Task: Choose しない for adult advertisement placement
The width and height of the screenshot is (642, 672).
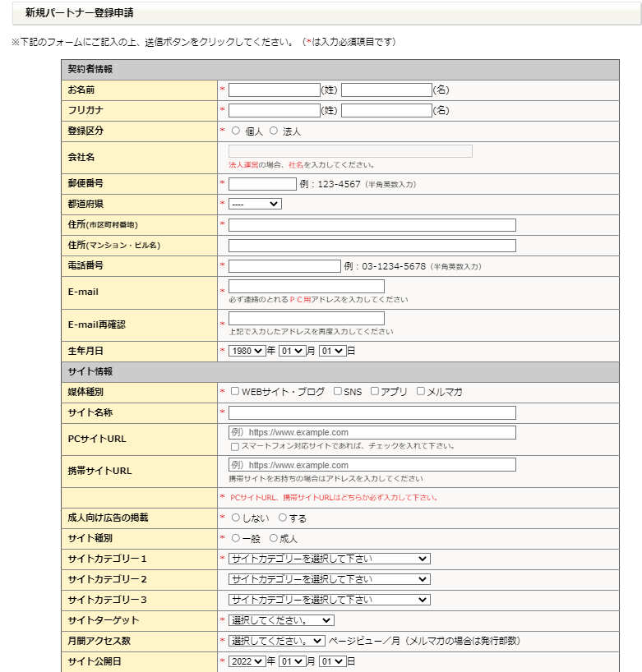Action: (x=236, y=518)
